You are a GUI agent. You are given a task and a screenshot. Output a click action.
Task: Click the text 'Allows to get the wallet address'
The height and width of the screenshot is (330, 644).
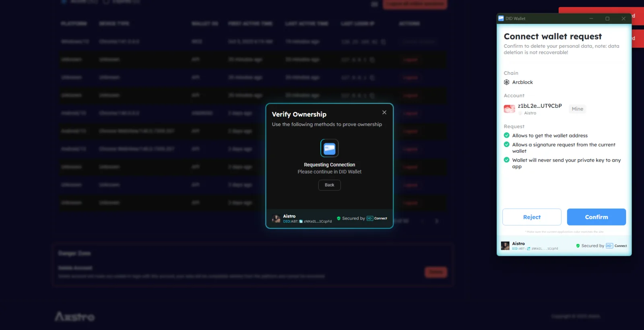point(550,135)
